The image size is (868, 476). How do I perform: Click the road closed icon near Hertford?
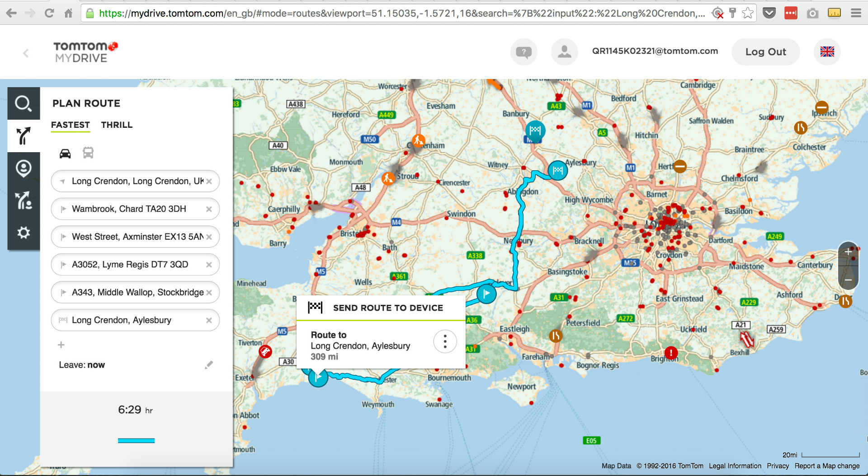pyautogui.click(x=680, y=166)
